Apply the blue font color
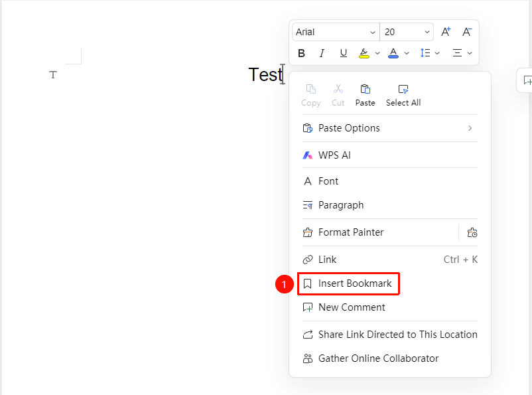This screenshot has width=532, height=395. click(x=393, y=53)
